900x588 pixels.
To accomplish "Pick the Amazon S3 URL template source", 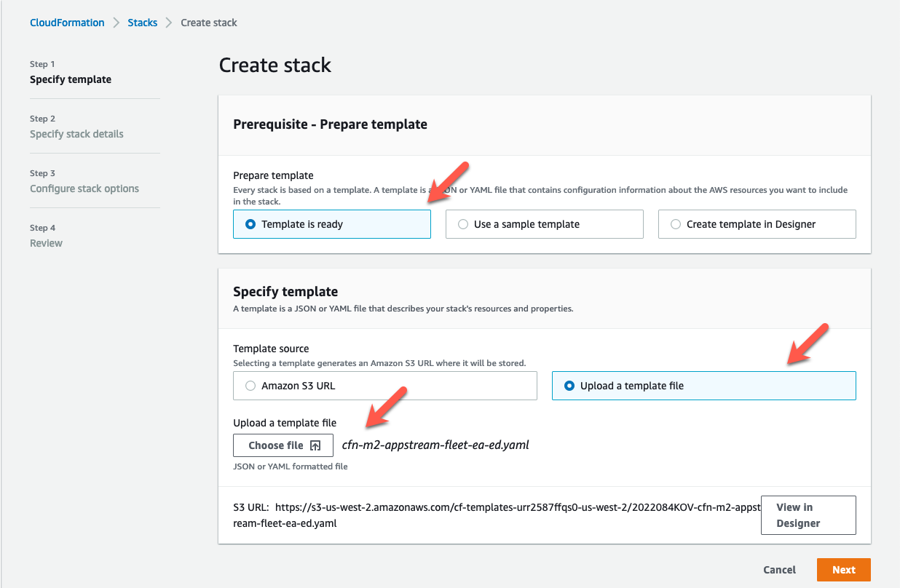I will pos(250,385).
